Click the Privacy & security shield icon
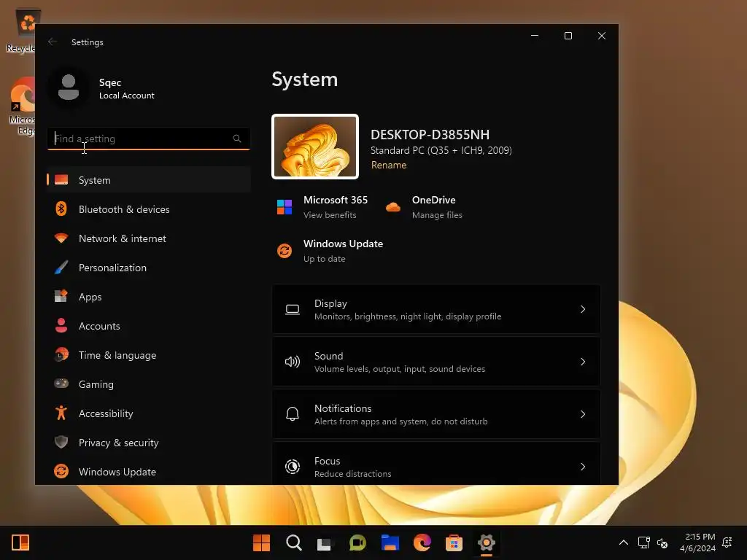 point(61,442)
